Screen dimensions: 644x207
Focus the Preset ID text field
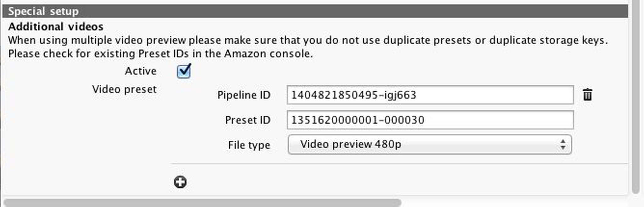[430, 120]
